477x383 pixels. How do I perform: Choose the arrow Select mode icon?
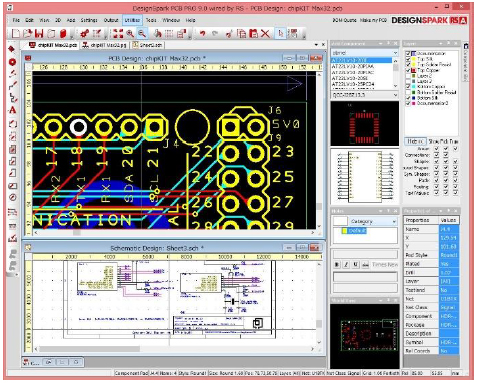(x=281, y=33)
